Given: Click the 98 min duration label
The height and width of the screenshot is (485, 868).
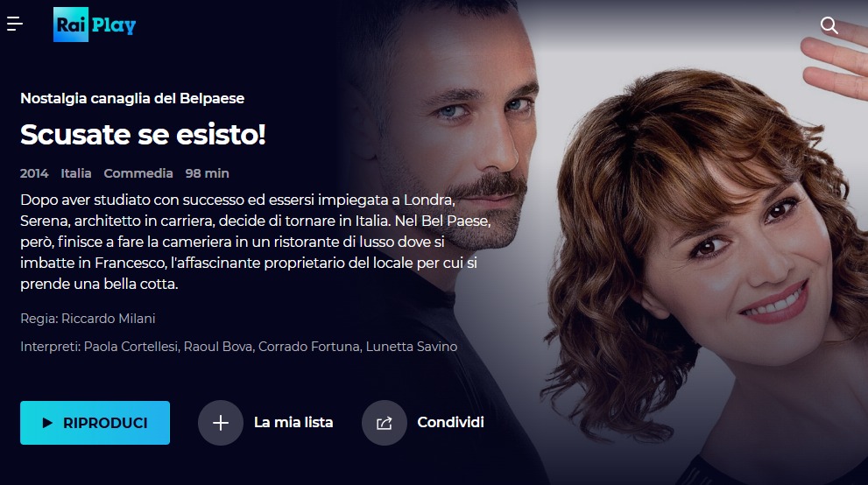Looking at the screenshot, I should click(x=207, y=173).
